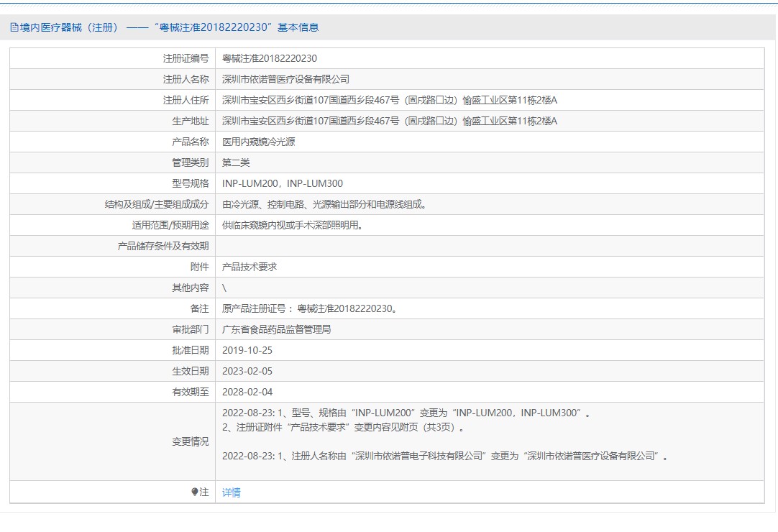
Task: Select composition text 由冷光源、控制电路…组成
Action: 324,204
